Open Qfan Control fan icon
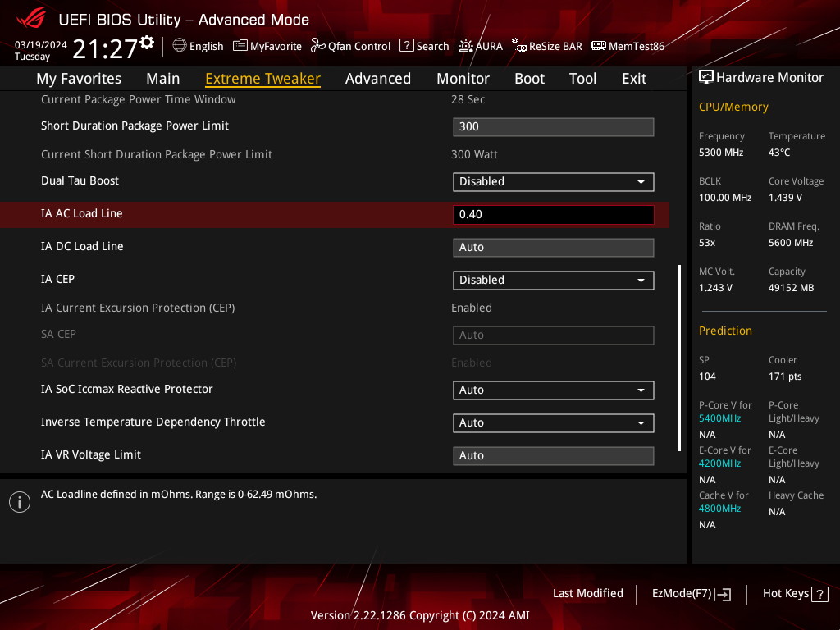 click(318, 46)
